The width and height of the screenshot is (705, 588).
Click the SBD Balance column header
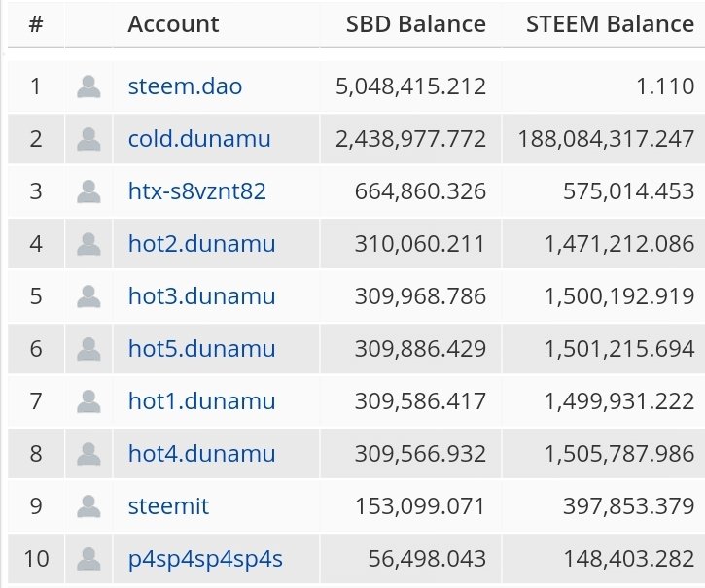(x=416, y=24)
